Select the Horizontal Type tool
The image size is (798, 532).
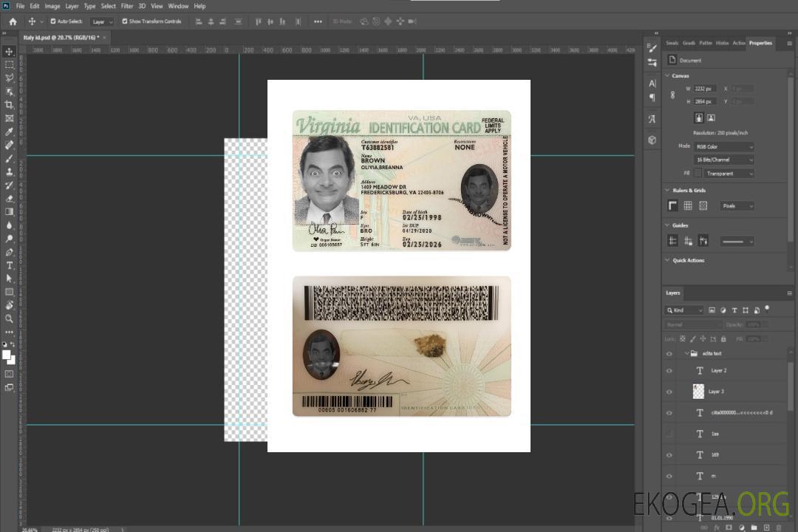coord(10,265)
